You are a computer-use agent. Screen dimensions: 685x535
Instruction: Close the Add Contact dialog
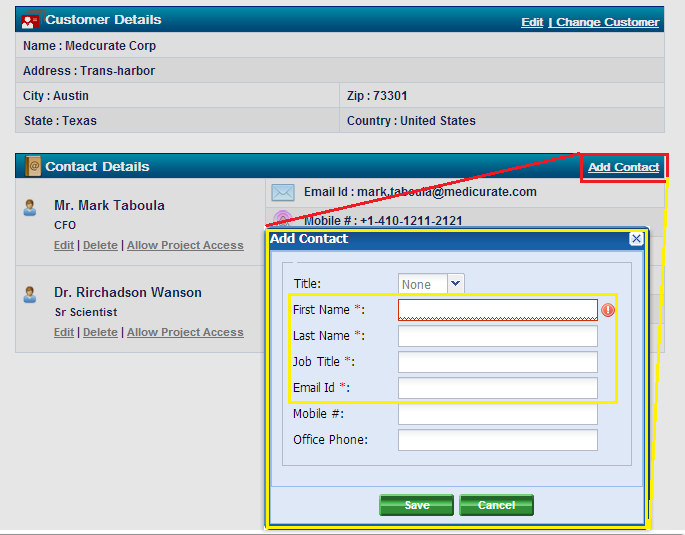coord(636,239)
